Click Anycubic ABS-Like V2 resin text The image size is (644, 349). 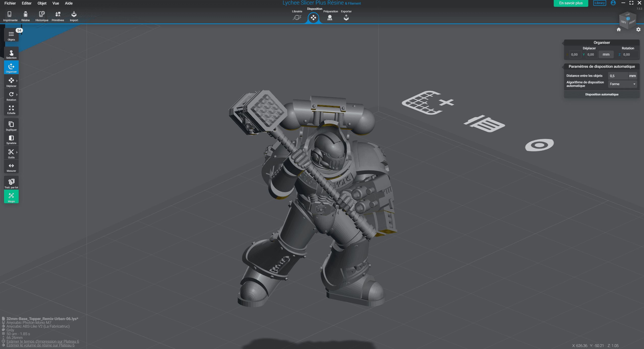[x=38, y=326]
